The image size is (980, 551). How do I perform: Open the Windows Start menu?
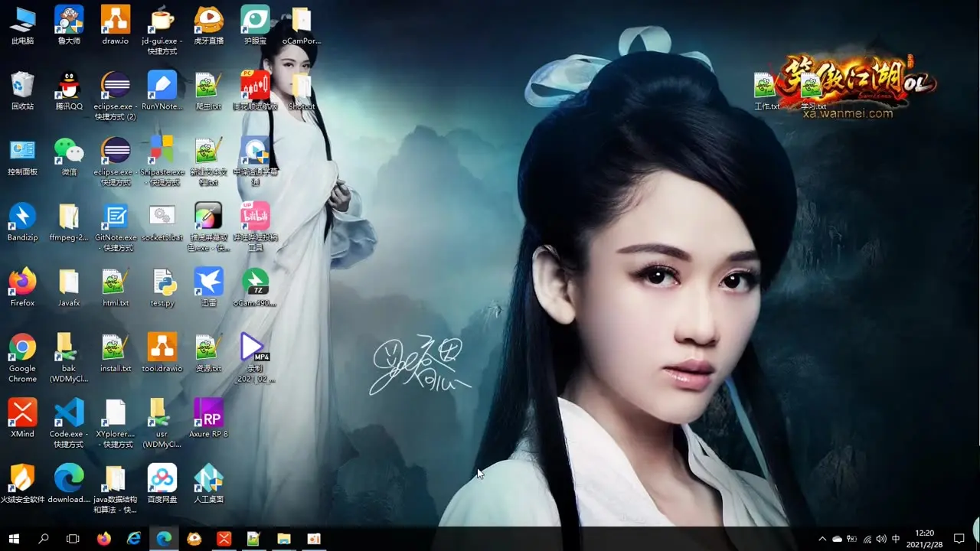pos(14,539)
